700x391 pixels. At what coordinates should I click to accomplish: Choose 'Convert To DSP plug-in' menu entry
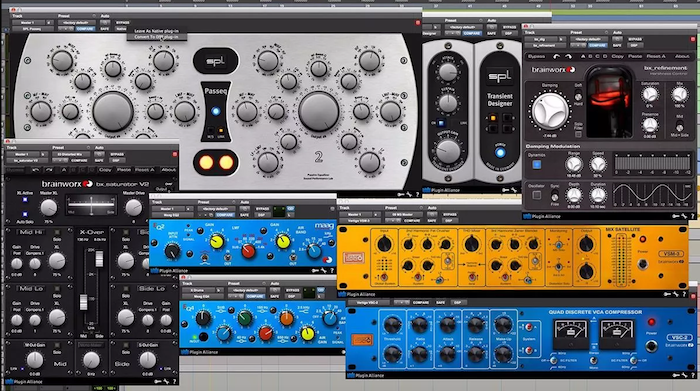[x=156, y=37]
